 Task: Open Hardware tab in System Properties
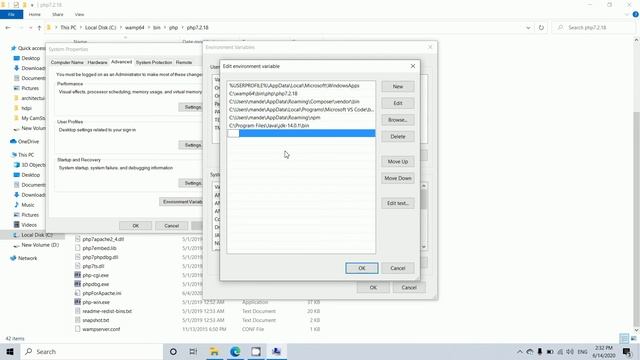pyautogui.click(x=98, y=62)
